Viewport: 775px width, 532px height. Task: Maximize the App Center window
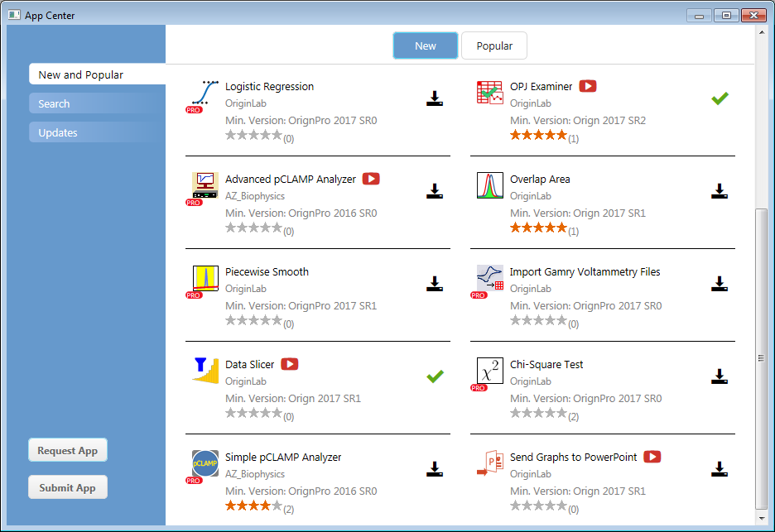tap(726, 16)
